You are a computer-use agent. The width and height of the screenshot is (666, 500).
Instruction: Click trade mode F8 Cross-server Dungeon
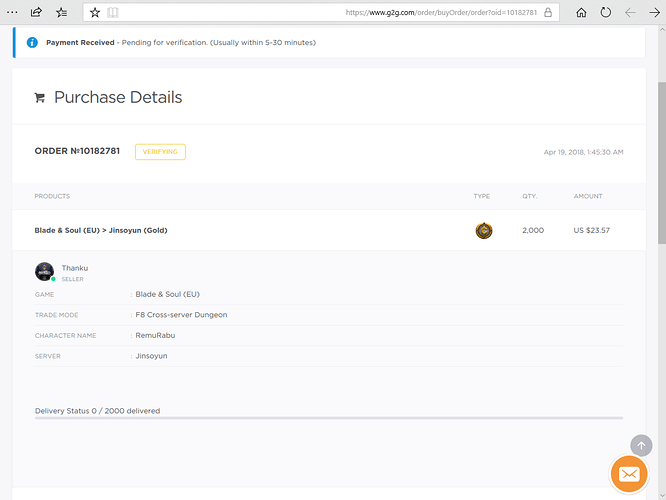pos(181,315)
